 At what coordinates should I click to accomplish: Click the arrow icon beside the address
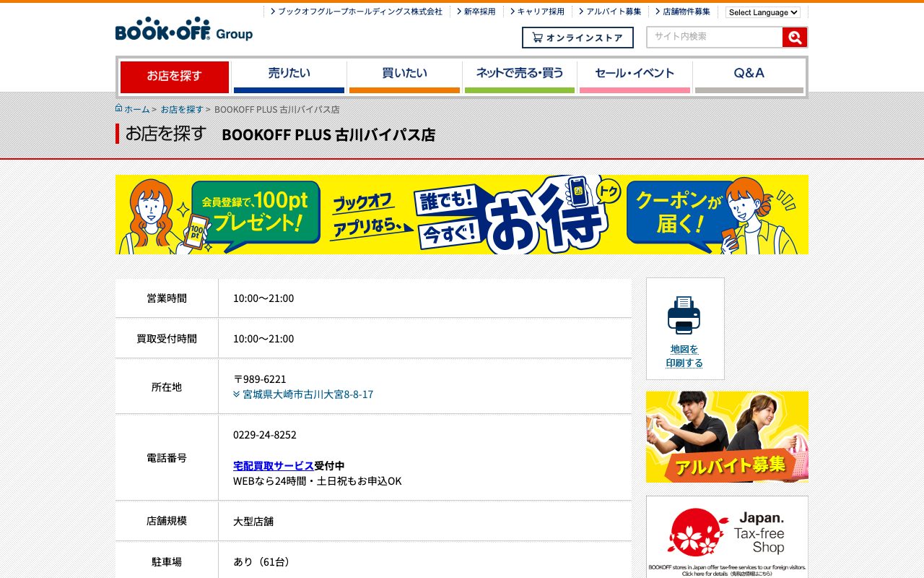(237, 394)
